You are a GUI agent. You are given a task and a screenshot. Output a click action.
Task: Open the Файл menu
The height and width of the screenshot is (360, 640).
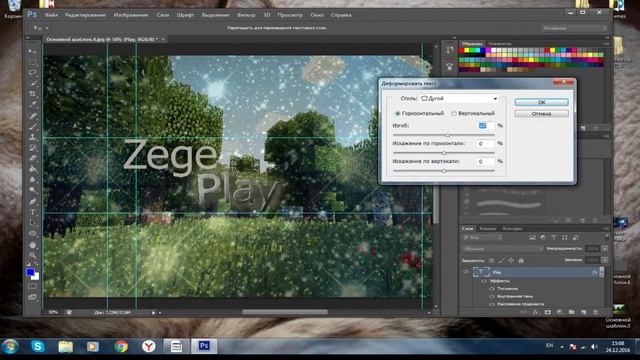(x=51, y=15)
